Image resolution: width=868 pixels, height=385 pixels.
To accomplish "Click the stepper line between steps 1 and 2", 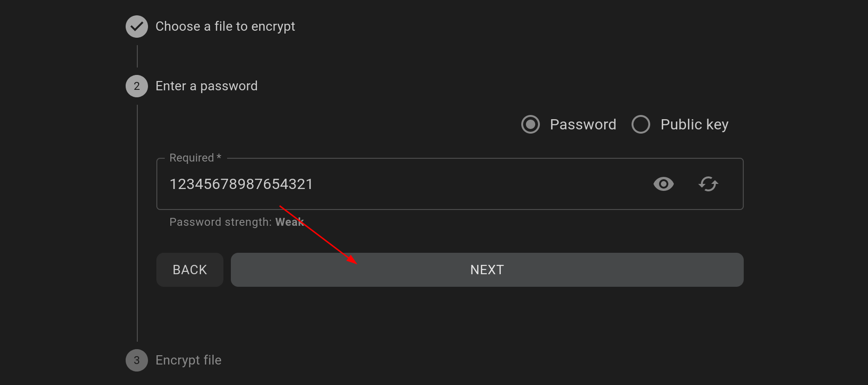I will [137, 56].
